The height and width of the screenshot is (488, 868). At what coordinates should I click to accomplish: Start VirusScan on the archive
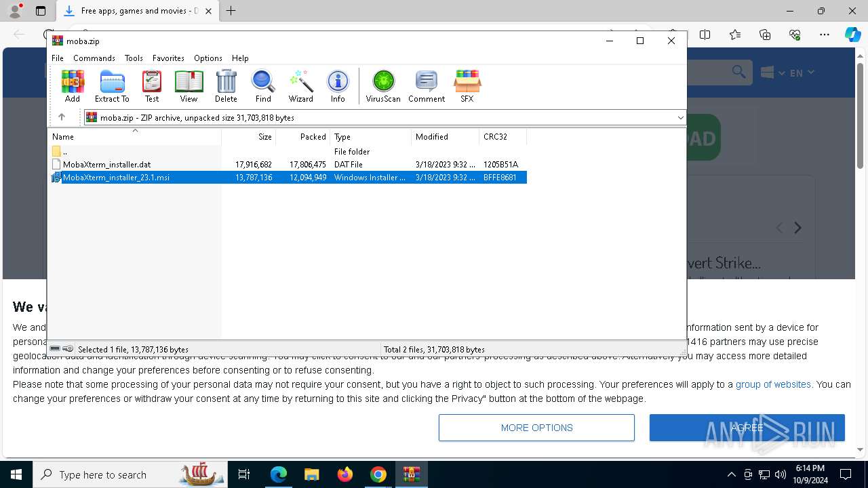(383, 86)
